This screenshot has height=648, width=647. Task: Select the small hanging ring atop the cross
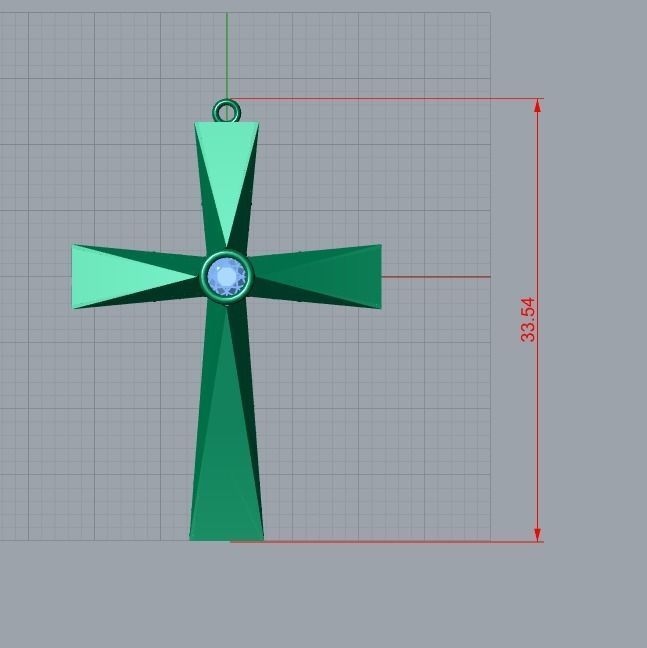pyautogui.click(x=226, y=111)
